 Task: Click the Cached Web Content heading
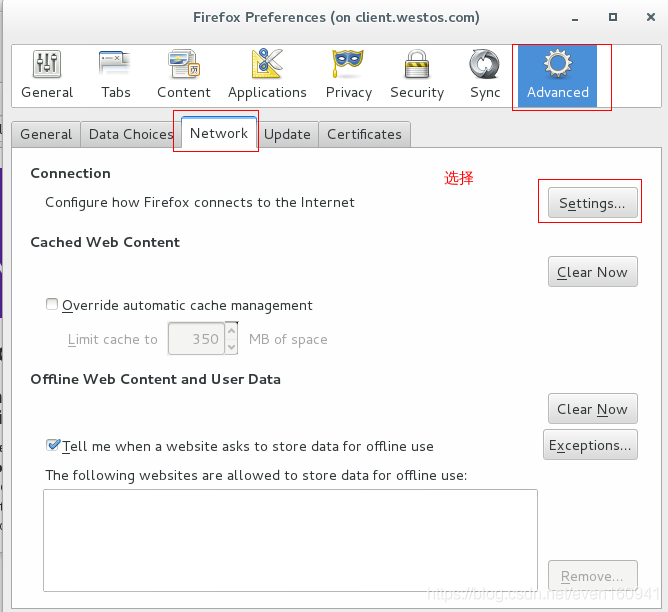pos(105,242)
